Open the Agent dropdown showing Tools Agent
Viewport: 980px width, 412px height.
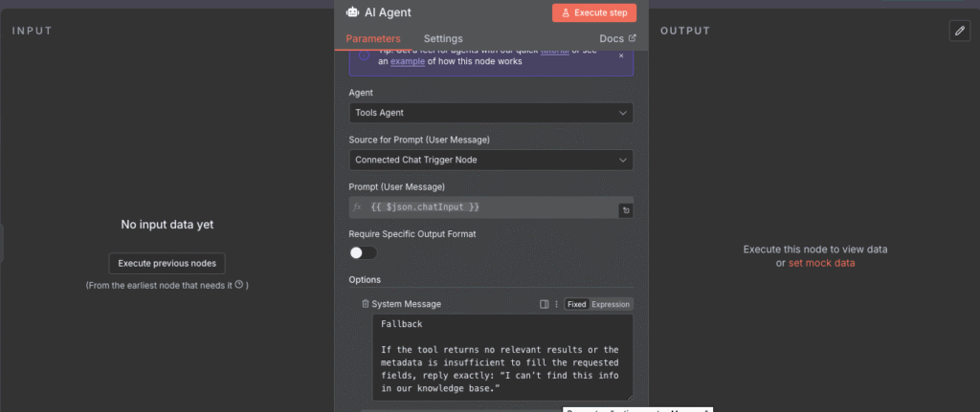click(x=490, y=113)
